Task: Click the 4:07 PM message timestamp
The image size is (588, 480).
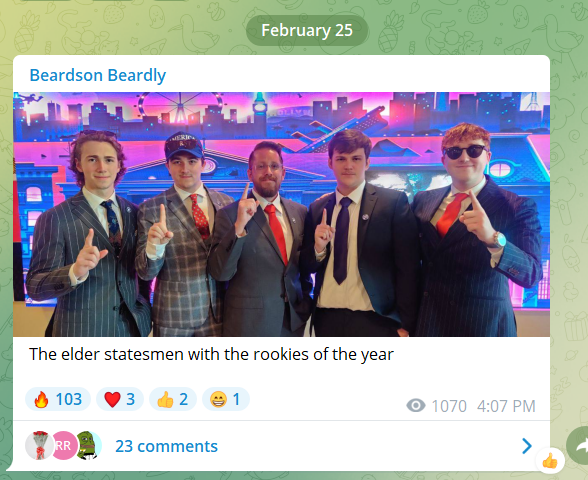Action: [x=506, y=406]
